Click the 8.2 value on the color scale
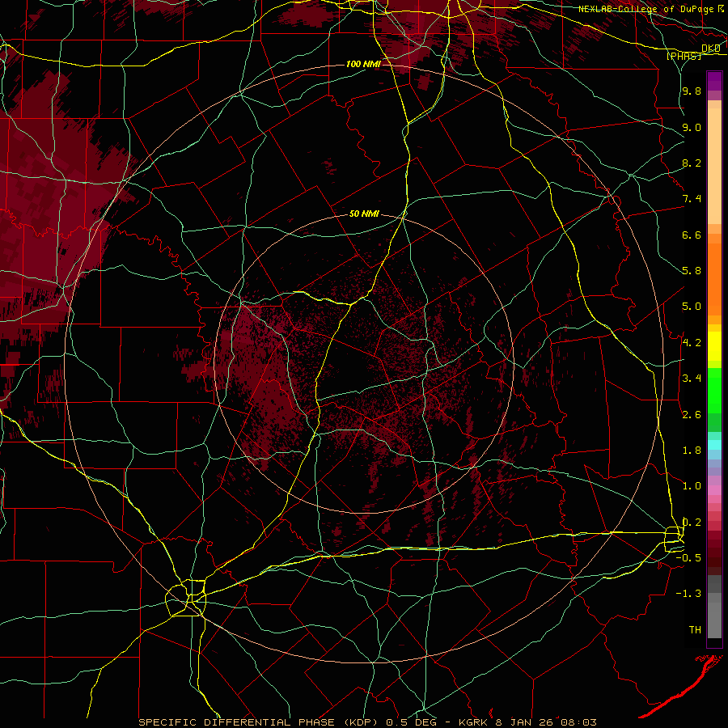Image resolution: width=728 pixels, height=728 pixels. coord(692,163)
